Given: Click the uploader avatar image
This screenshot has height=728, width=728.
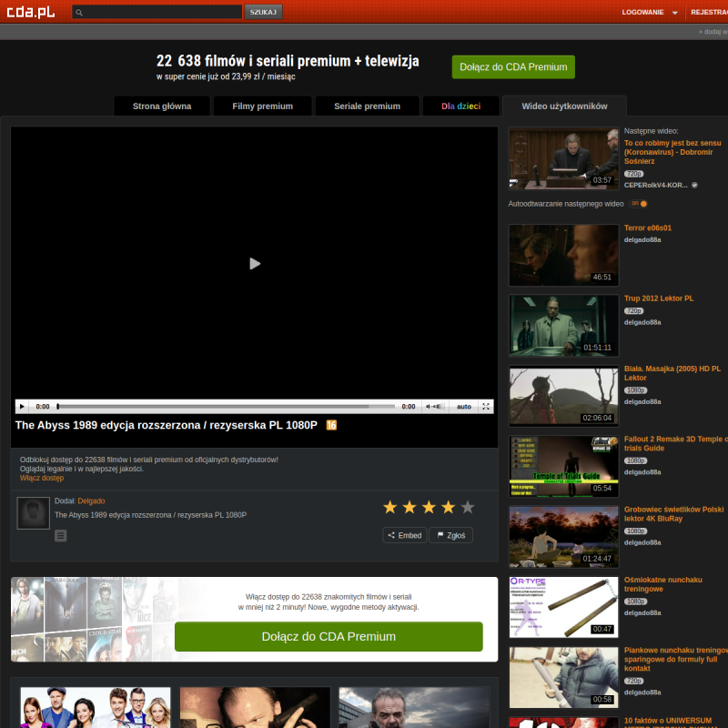Looking at the screenshot, I should click(x=34, y=513).
